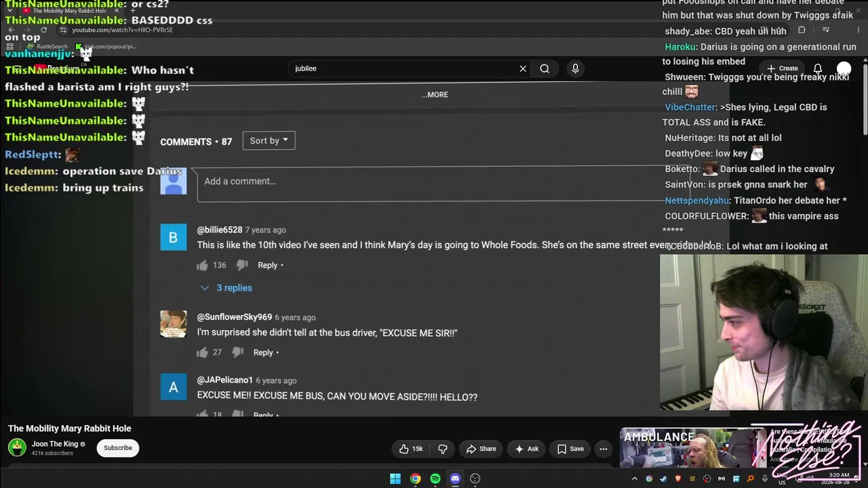Open the YouTube account avatar menu

844,68
